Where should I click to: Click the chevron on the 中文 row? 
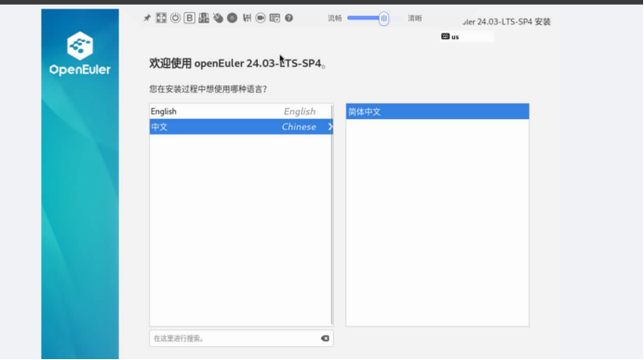pos(329,127)
